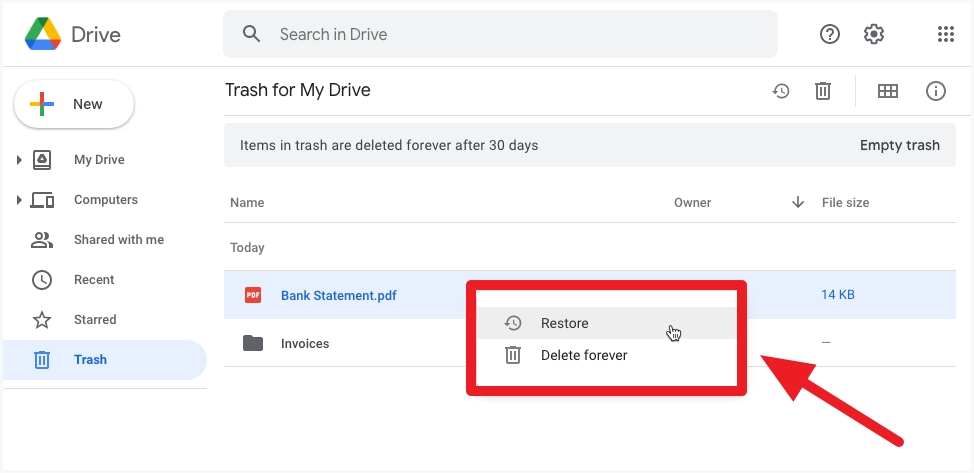Expand the Computers tree arrow
This screenshot has width=974, height=473.
coord(19,200)
